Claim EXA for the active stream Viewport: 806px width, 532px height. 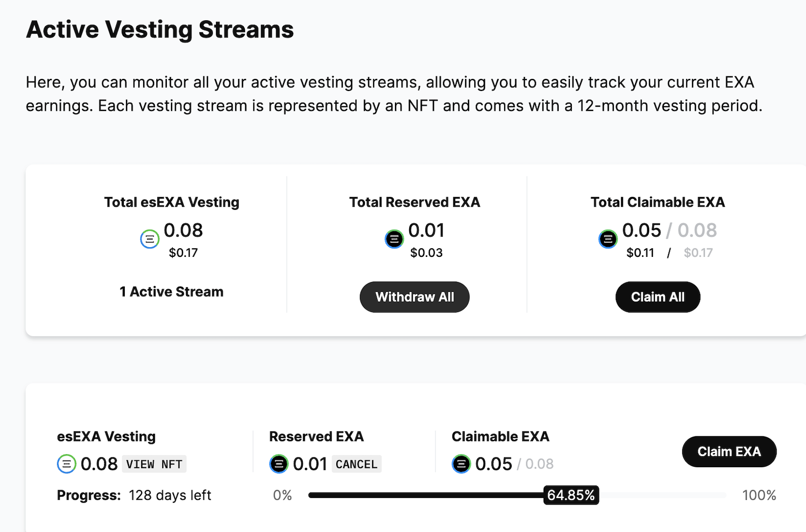tap(729, 452)
